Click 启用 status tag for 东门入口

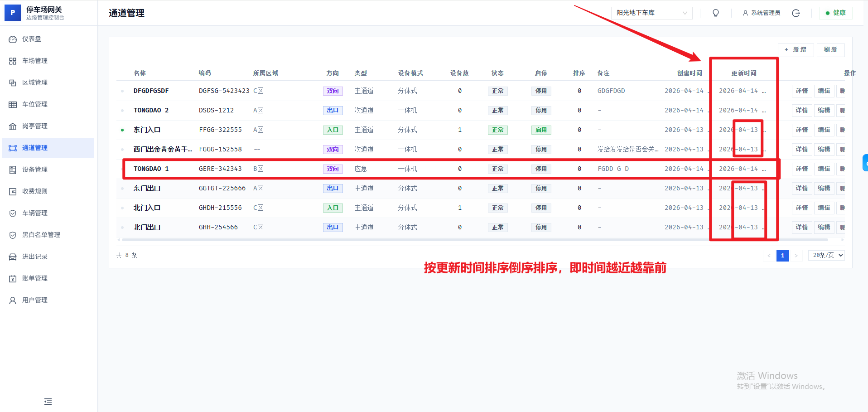point(541,130)
